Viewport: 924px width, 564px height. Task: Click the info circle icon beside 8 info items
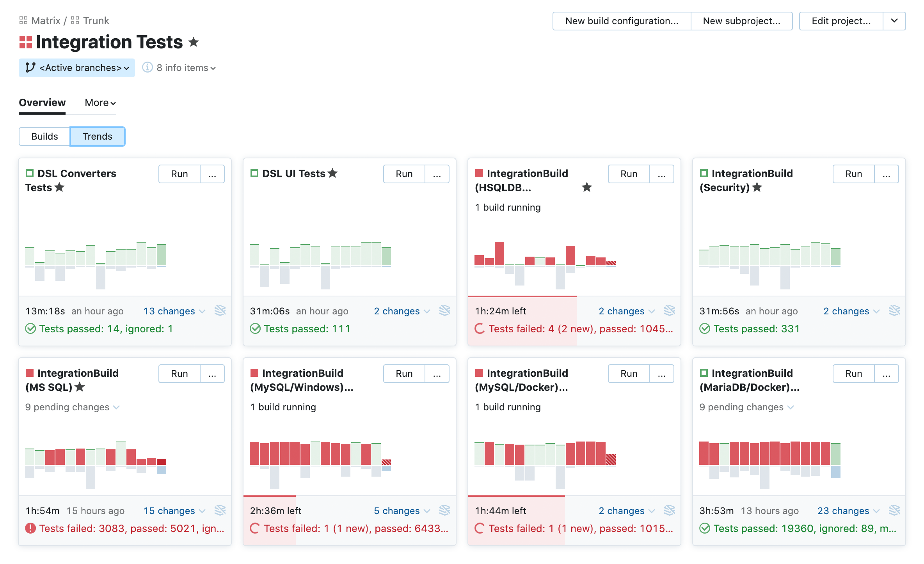pos(147,67)
